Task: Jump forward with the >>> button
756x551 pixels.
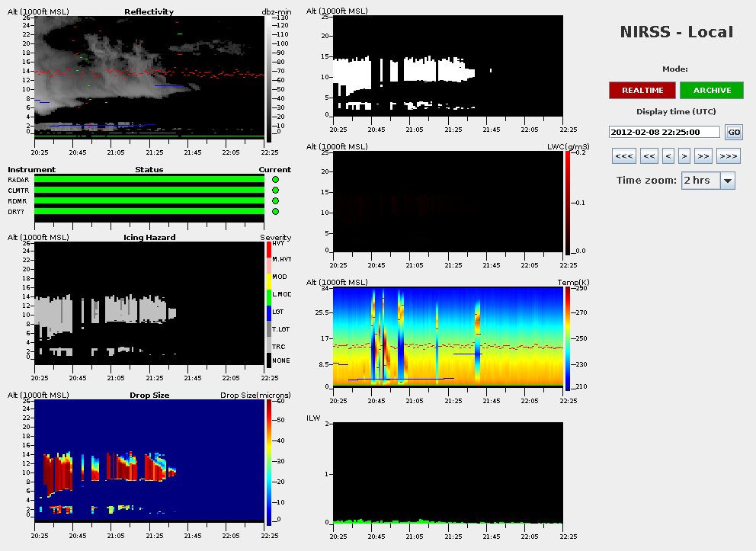Action: [729, 156]
